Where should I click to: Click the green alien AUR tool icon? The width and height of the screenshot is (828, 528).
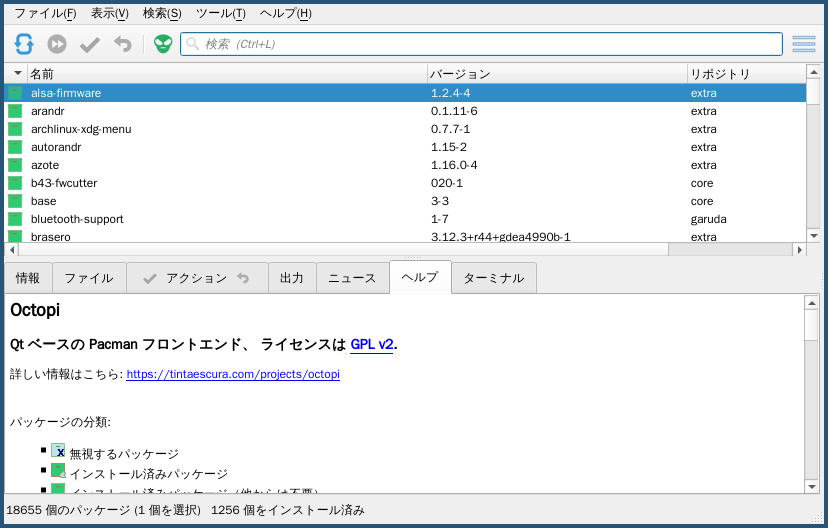click(163, 44)
